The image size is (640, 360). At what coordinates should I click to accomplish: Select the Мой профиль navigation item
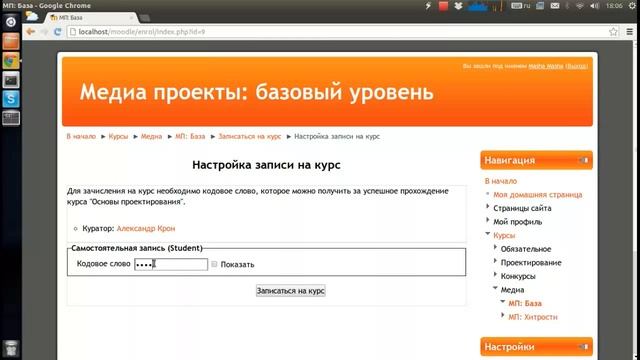point(518,222)
